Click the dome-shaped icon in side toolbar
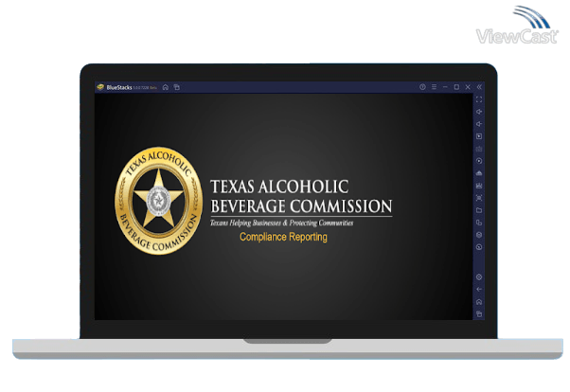570x392 pixels. (x=479, y=173)
